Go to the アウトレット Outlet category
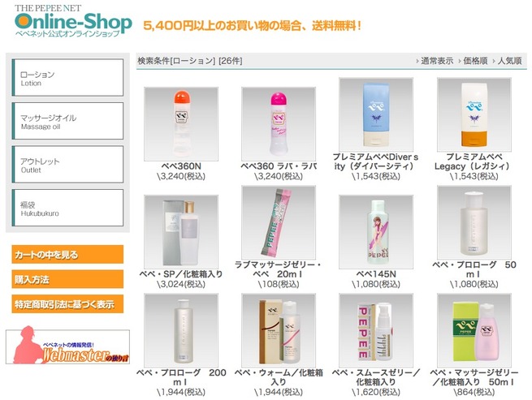Viewport: 532px width, 400px height. 67,165
